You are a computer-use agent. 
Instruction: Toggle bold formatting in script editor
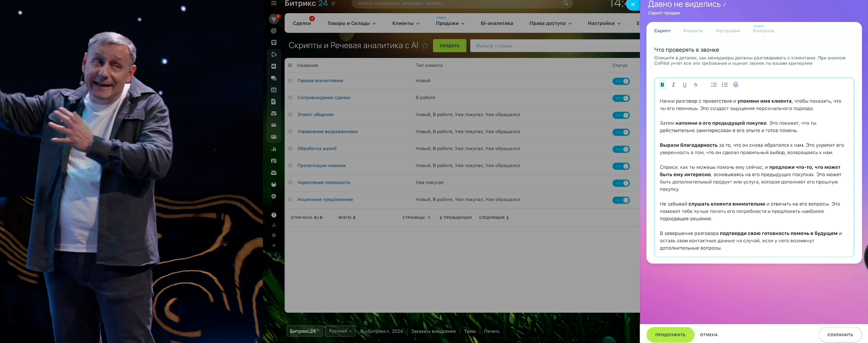tap(662, 85)
